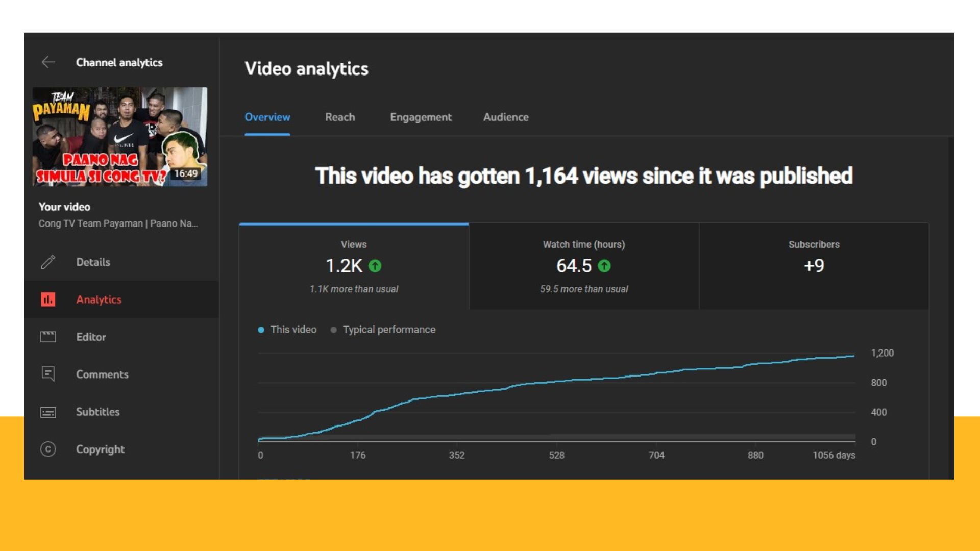Click green up arrow beside 64.5 hours
This screenshot has width=980, height=551.
coord(604,266)
